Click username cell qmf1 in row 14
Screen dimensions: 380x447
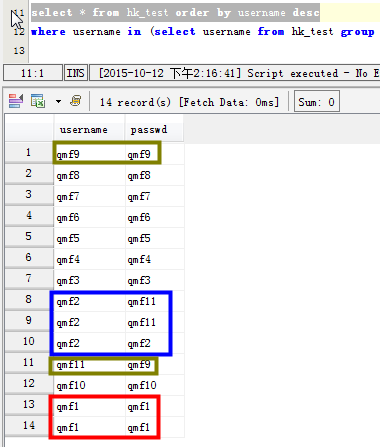[89, 427]
